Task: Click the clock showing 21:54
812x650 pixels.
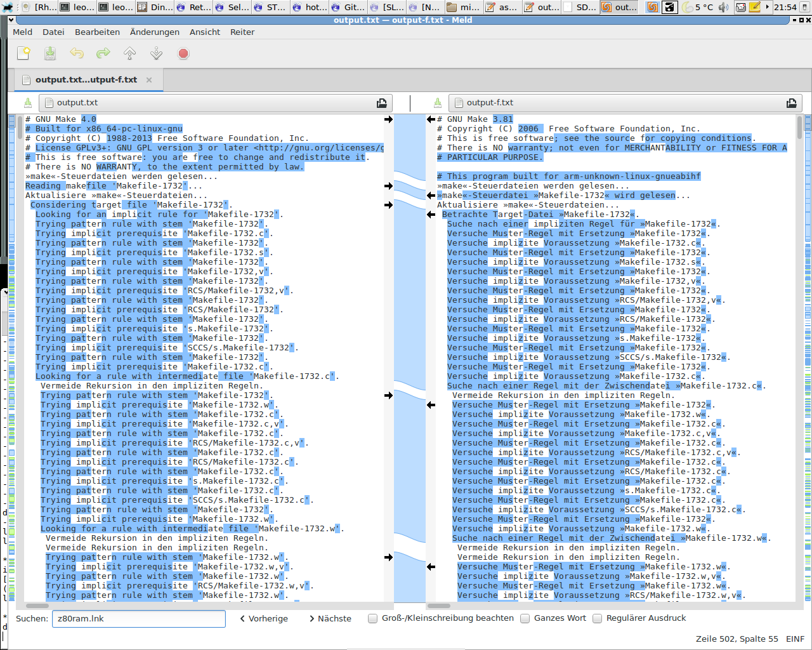Action: (x=785, y=7)
